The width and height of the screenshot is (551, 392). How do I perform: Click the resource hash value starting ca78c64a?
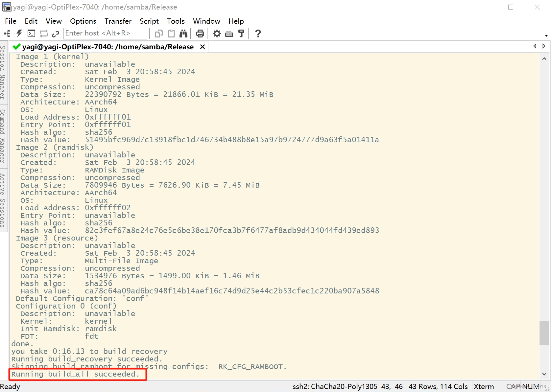232,291
